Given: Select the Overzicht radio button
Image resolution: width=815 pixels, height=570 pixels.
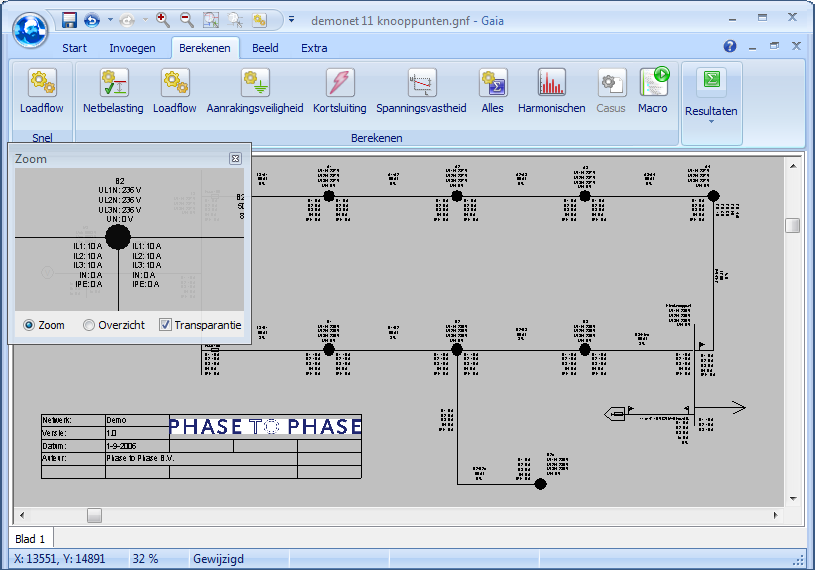Looking at the screenshot, I should click(x=89, y=325).
